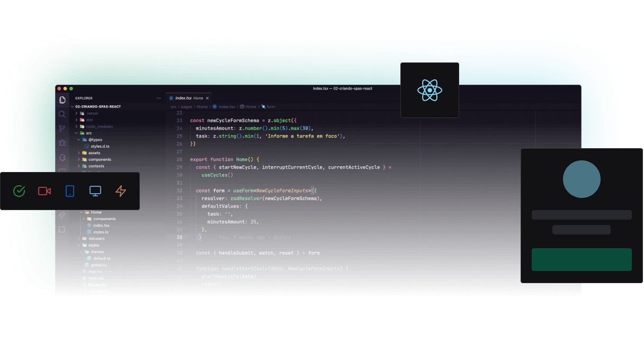
Task: Switch to the index.tsx Home tab
Action: click(x=188, y=98)
